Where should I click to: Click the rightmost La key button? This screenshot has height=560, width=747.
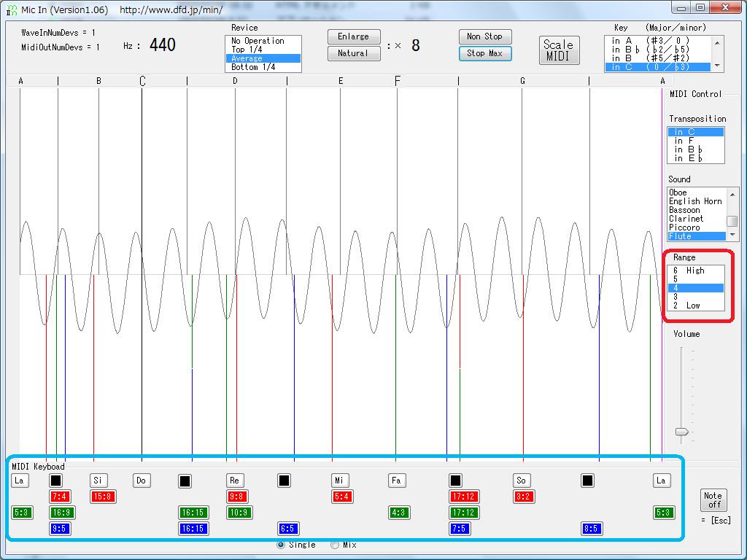[661, 481]
